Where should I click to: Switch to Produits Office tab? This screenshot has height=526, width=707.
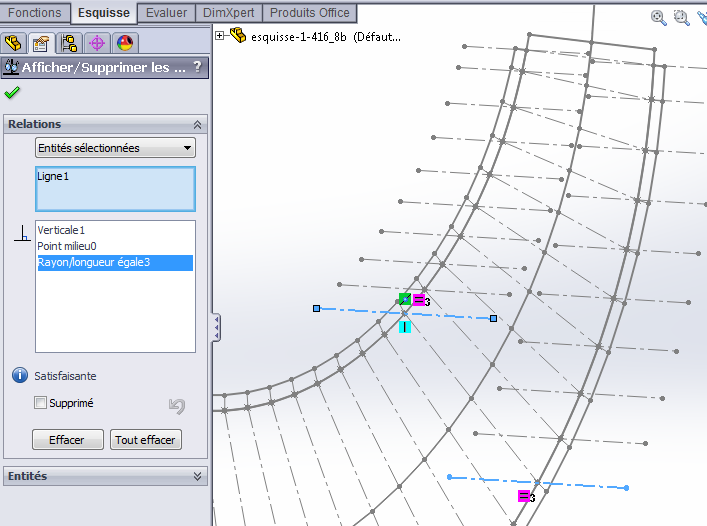click(310, 13)
